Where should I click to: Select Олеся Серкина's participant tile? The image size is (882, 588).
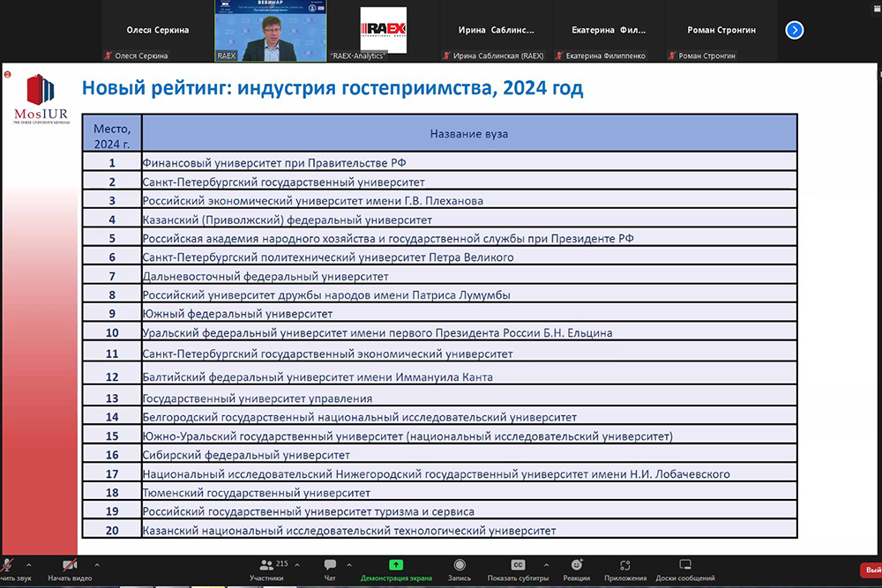(158, 31)
